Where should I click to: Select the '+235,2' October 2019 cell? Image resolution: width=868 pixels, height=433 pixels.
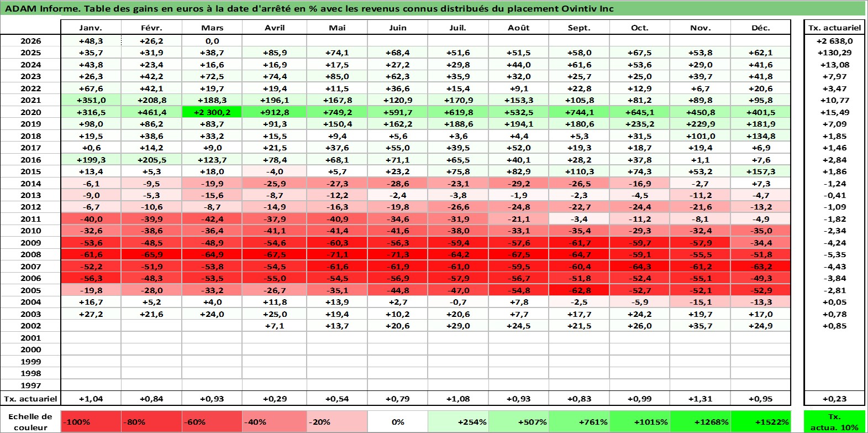(640, 124)
